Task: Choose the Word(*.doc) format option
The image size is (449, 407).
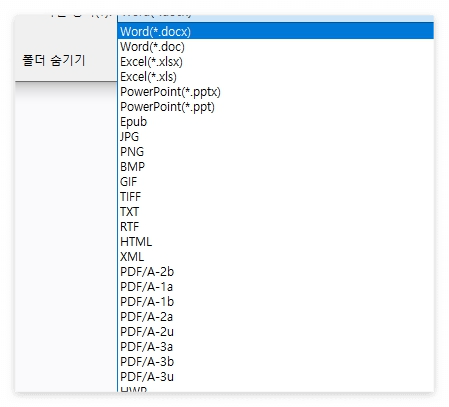Action: (276, 47)
